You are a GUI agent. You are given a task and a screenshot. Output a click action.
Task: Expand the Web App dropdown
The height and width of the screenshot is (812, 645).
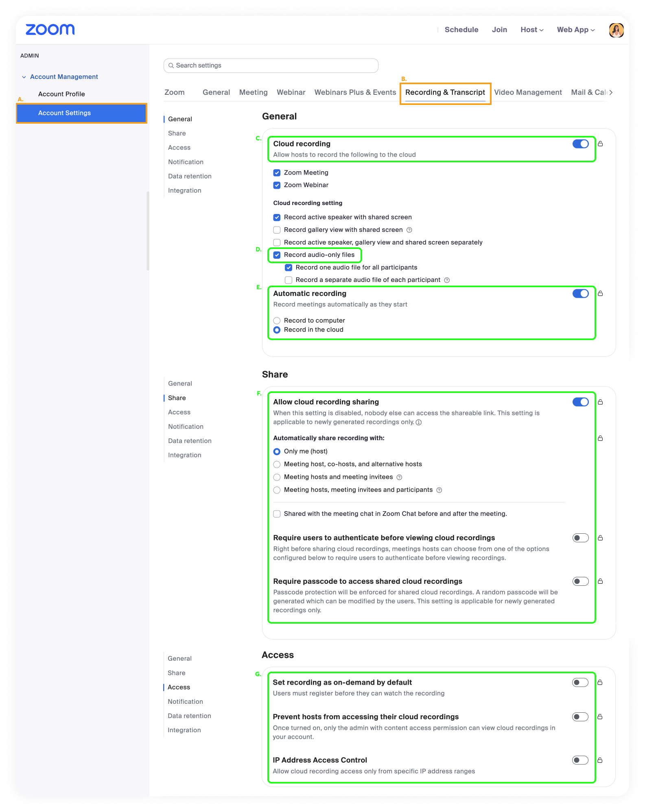tap(576, 30)
